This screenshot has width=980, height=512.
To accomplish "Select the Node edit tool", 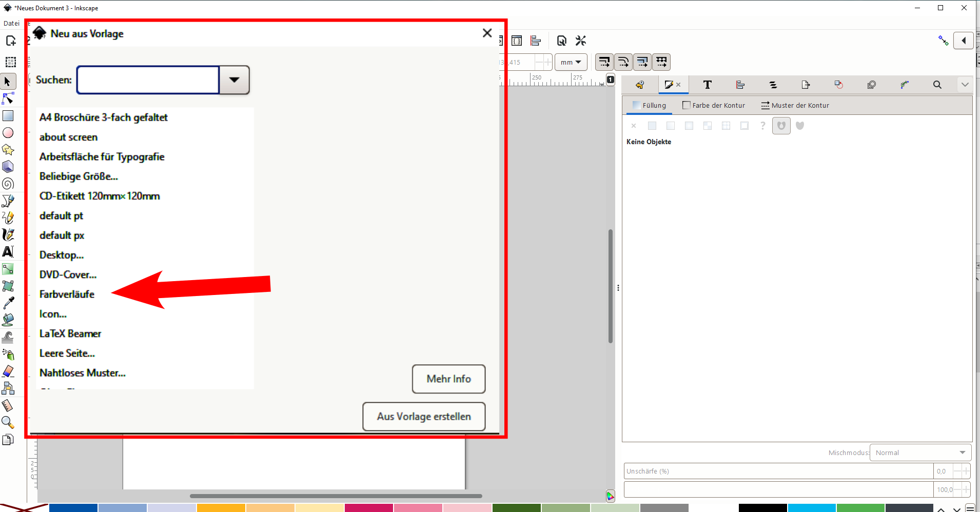I will [8, 99].
